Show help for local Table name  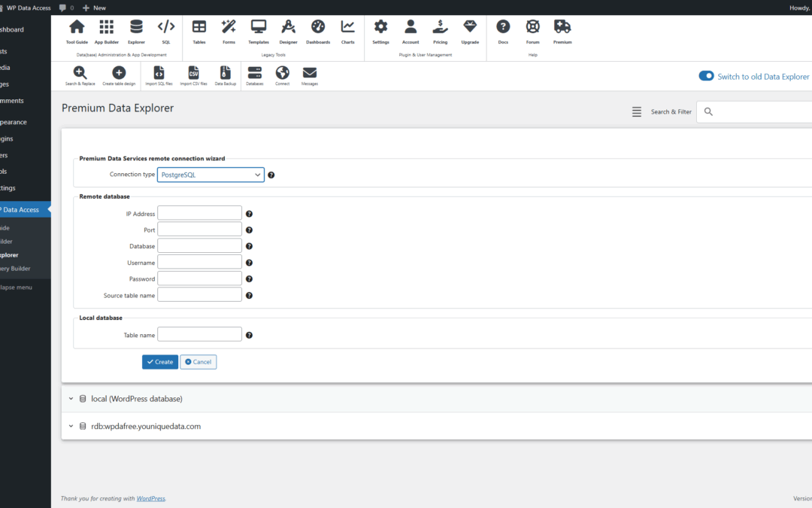pos(249,336)
